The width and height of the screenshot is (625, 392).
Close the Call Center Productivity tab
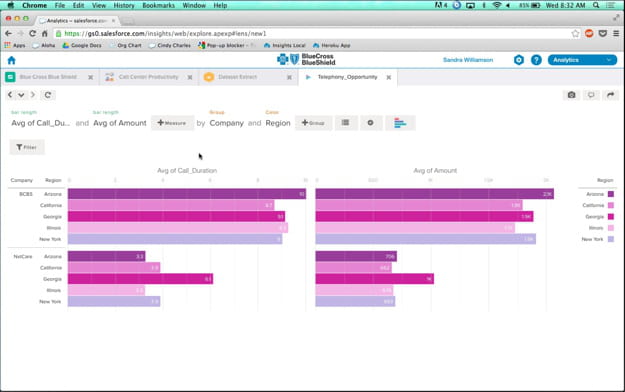coord(190,77)
